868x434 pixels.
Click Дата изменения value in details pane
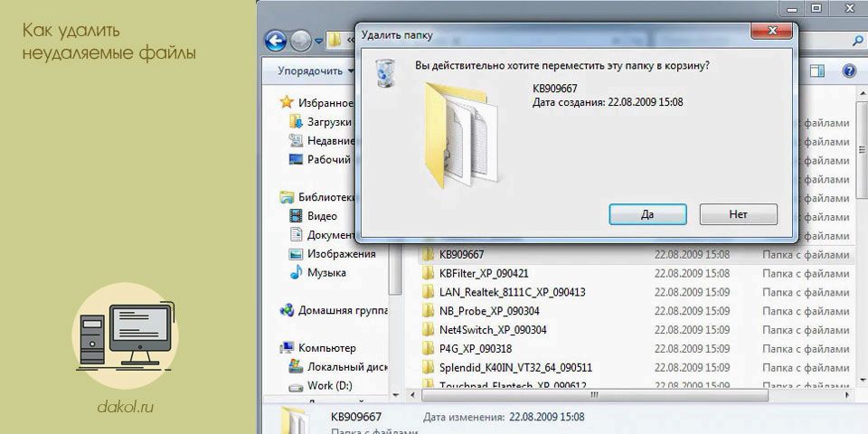[x=546, y=417]
